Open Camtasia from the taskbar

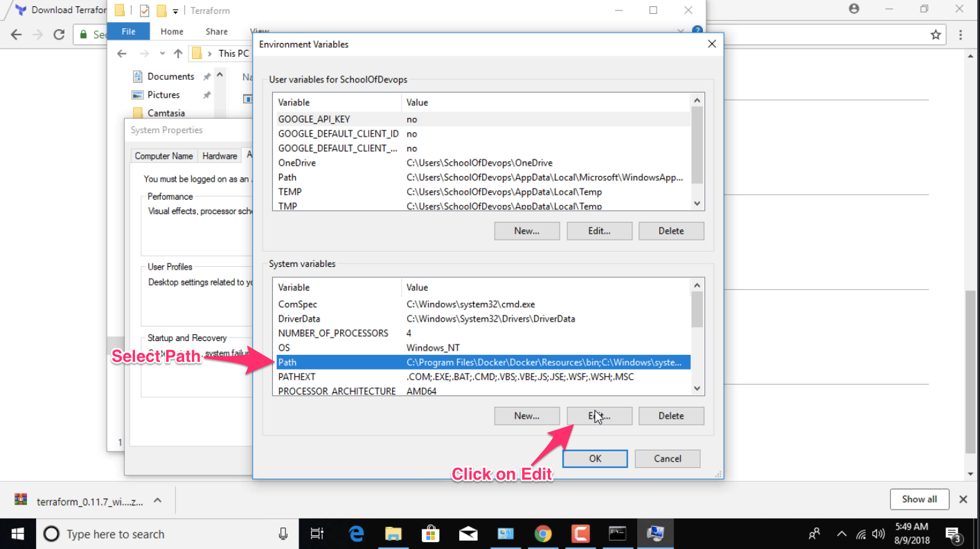pyautogui.click(x=580, y=534)
